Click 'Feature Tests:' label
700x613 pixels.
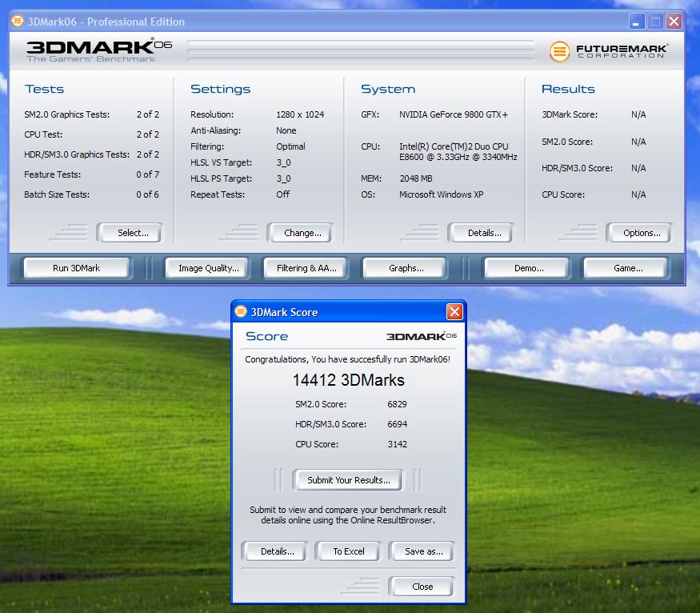tap(52, 174)
